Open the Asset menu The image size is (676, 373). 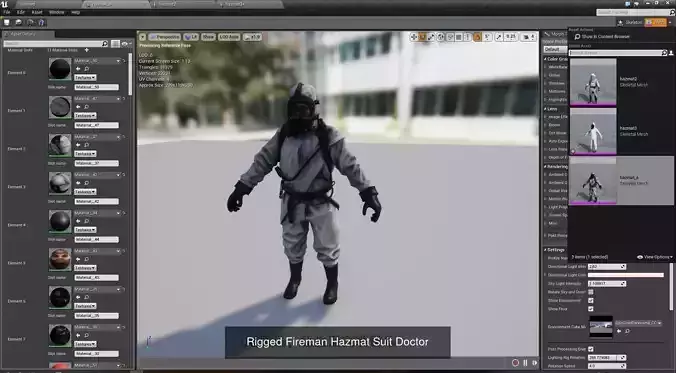pos(37,13)
